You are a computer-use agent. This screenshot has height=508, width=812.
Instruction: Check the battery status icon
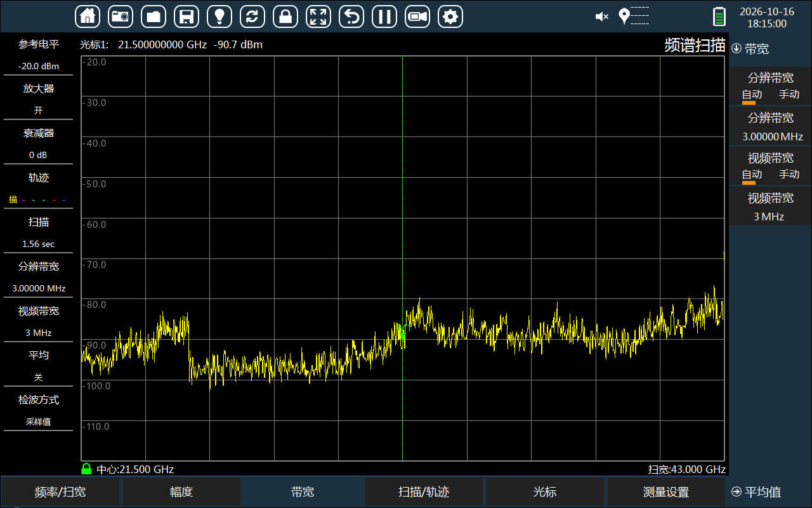(x=719, y=17)
